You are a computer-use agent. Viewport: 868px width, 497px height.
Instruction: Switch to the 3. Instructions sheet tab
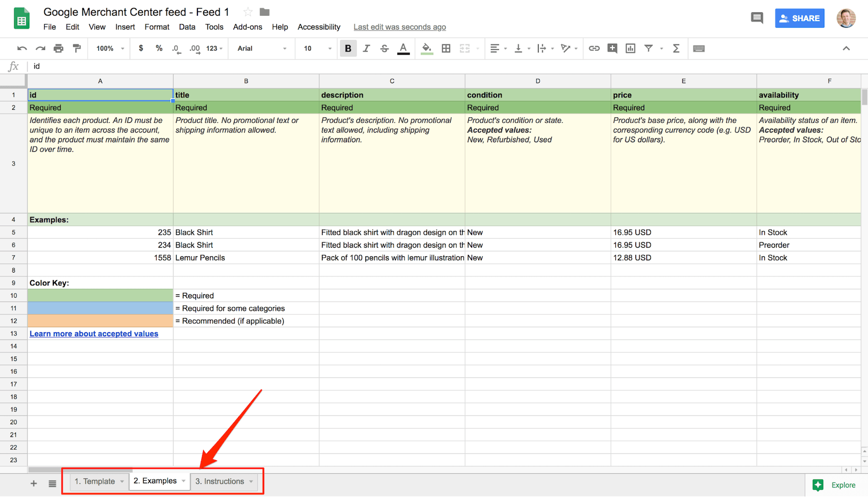point(220,481)
